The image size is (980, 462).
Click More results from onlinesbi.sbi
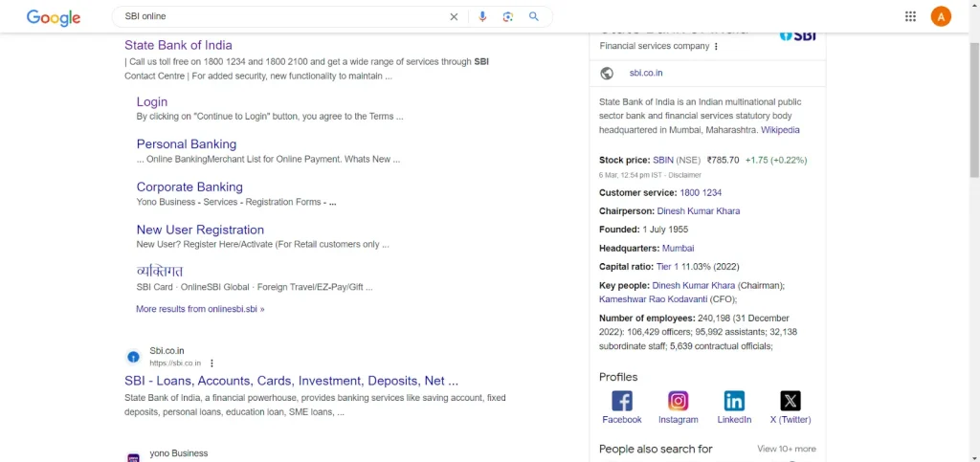click(200, 309)
